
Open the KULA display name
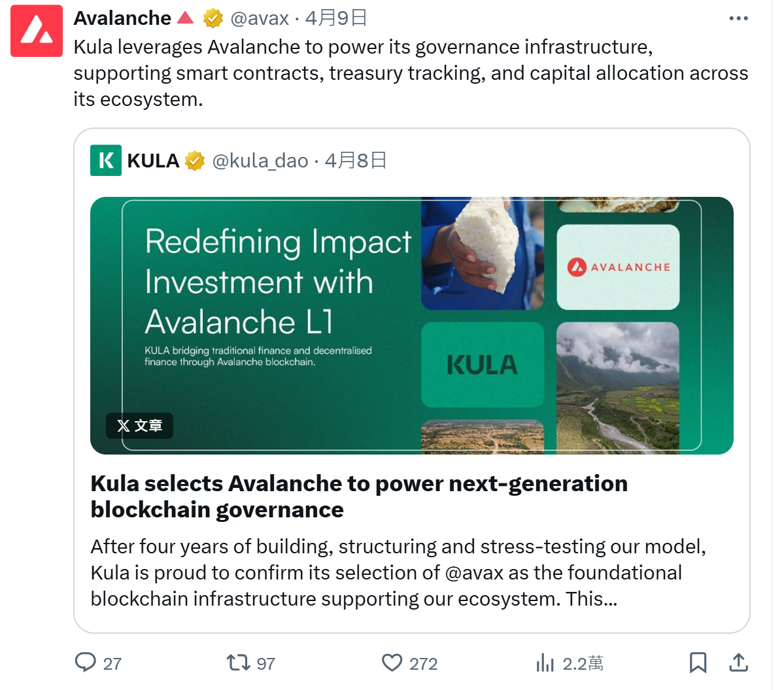pyautogui.click(x=153, y=161)
